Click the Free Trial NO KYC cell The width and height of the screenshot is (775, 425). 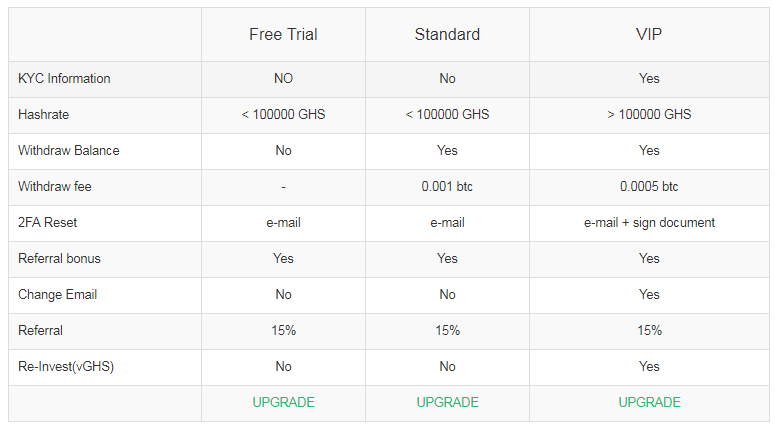pyautogui.click(x=283, y=79)
